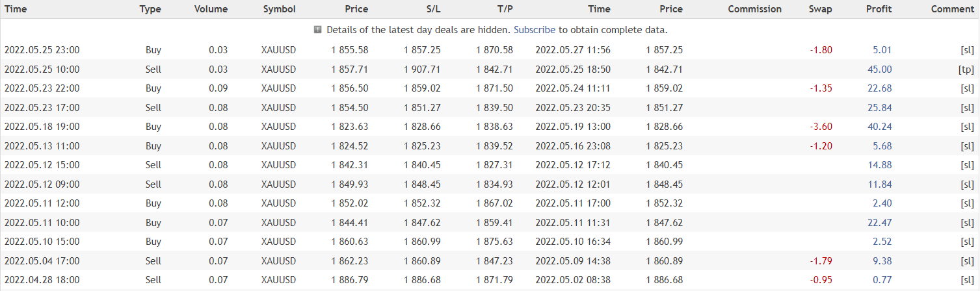Sort by the Commission column header

coord(754,9)
